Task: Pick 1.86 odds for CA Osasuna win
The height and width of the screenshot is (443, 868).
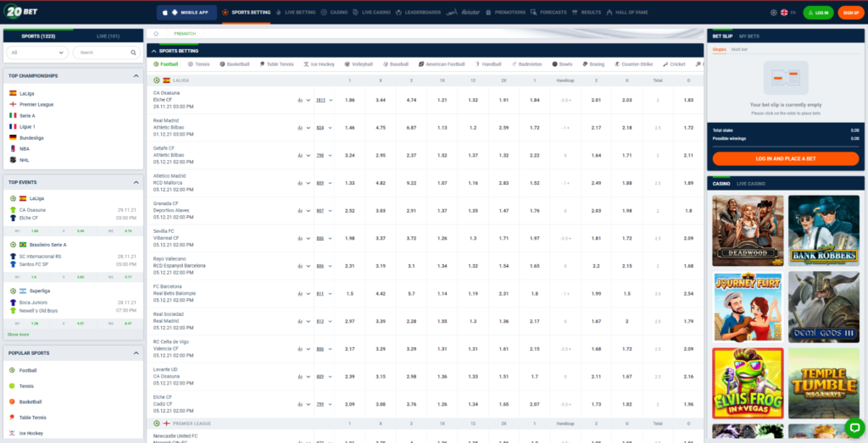Action: coord(349,100)
